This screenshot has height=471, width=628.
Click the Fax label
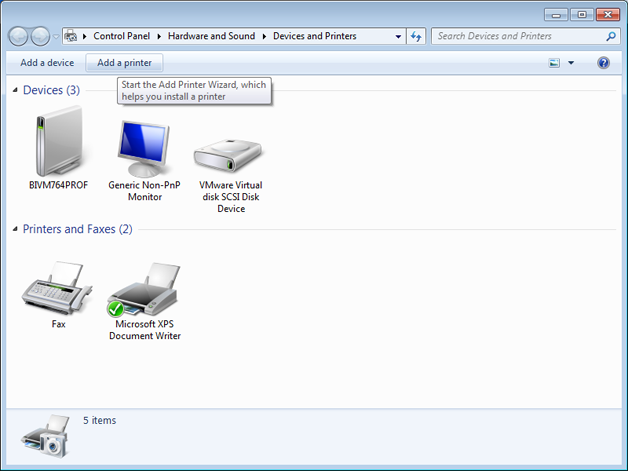(58, 324)
